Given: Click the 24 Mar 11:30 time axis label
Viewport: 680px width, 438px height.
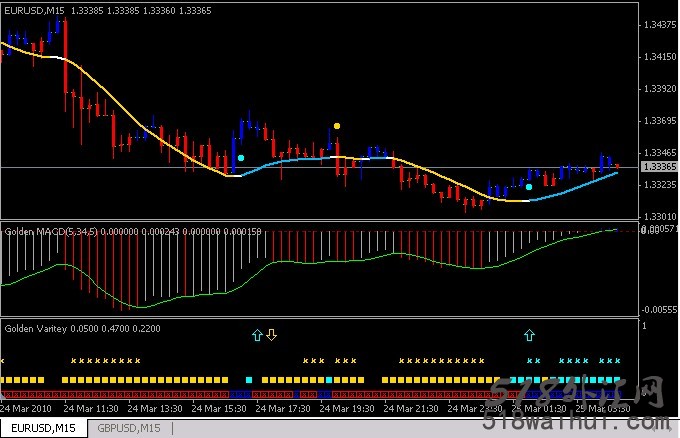Looking at the screenshot, I should 92,408.
